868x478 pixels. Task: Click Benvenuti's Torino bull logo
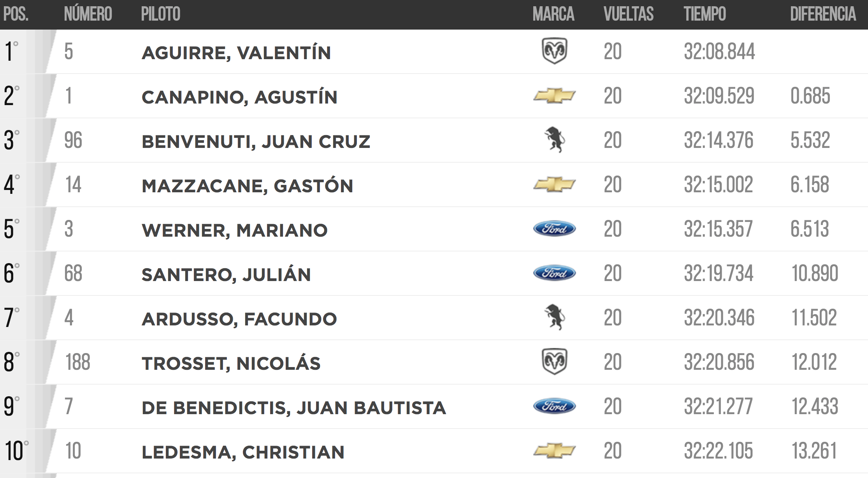click(x=554, y=140)
